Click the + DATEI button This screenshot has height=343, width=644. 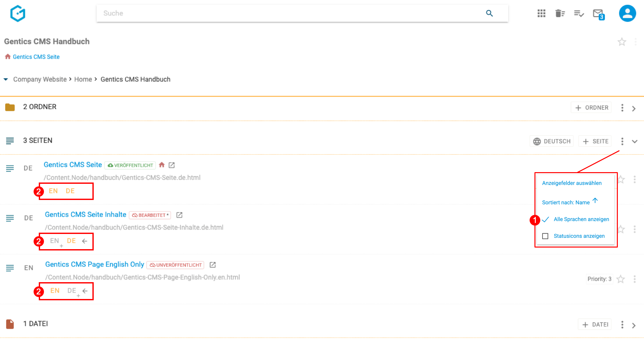click(x=595, y=325)
